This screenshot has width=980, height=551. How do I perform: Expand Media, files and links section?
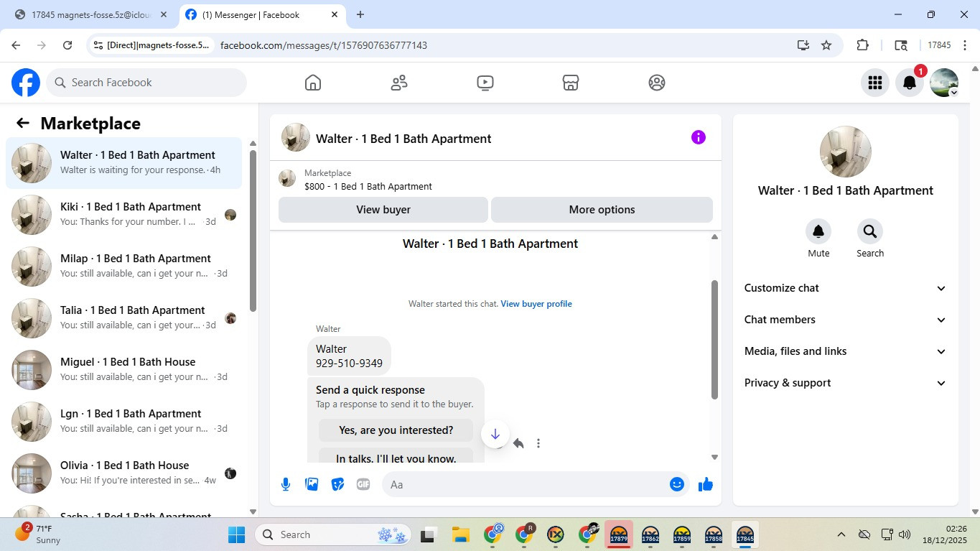tap(846, 351)
